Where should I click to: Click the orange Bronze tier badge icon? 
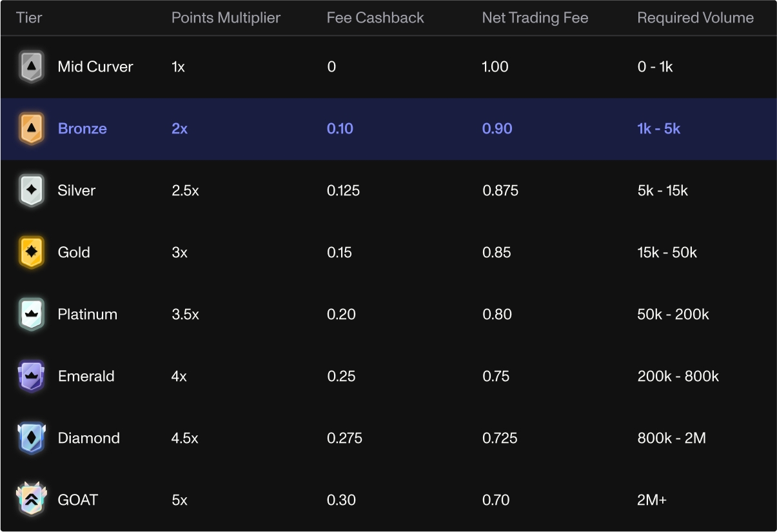(x=31, y=129)
